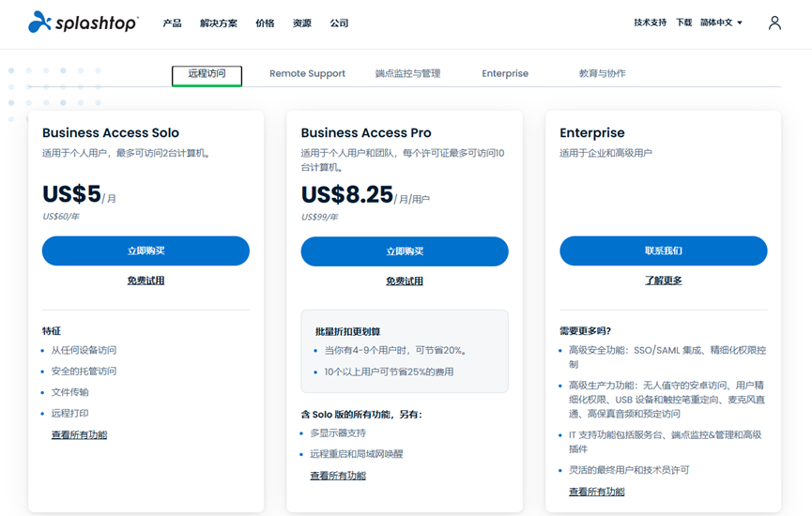This screenshot has height=516, width=812.
Task: Click 联系我们 in Enterprise card
Action: point(664,251)
